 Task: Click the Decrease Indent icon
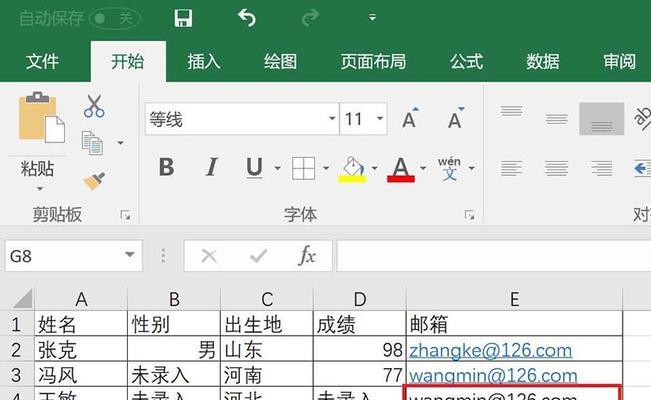pyautogui.click(x=643, y=168)
